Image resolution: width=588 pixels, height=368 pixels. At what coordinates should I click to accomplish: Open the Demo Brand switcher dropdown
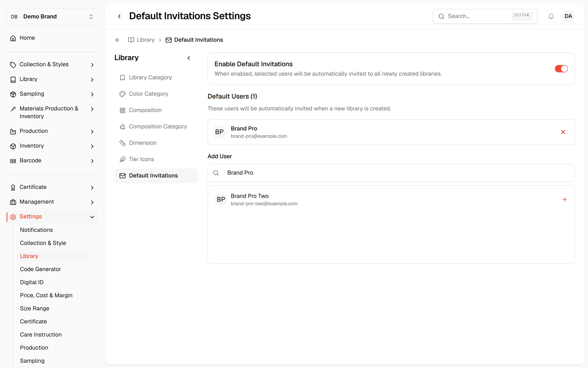(x=52, y=17)
